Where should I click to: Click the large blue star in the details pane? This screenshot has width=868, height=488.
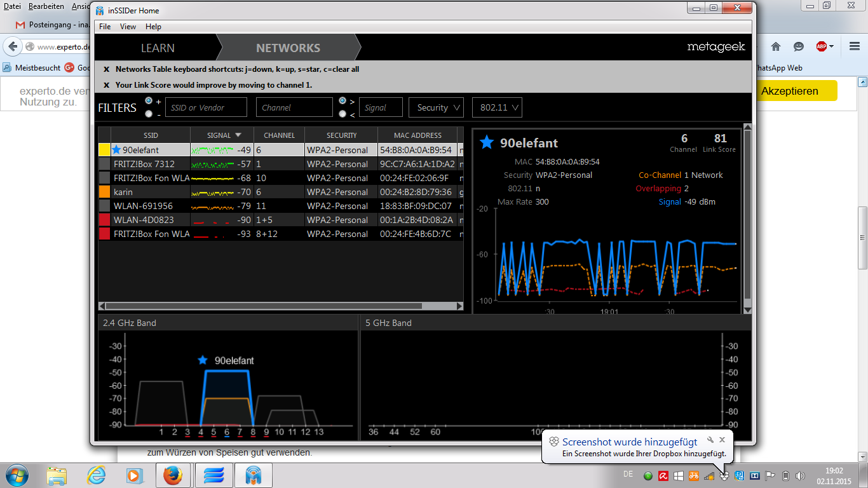(487, 142)
